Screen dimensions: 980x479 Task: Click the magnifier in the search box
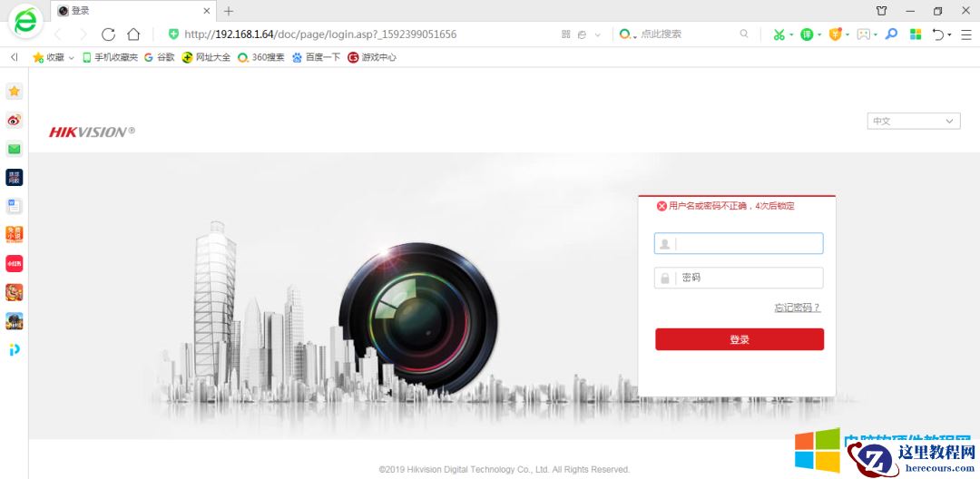click(744, 34)
